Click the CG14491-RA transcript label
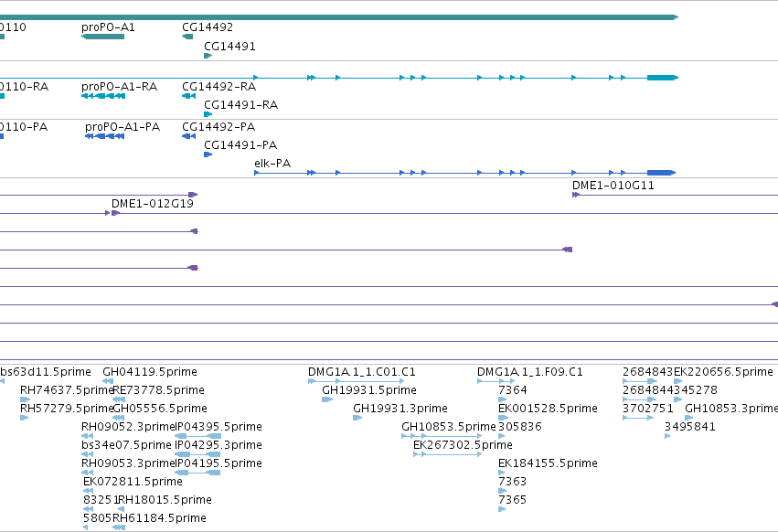This screenshot has height=532, width=778. coord(240,105)
